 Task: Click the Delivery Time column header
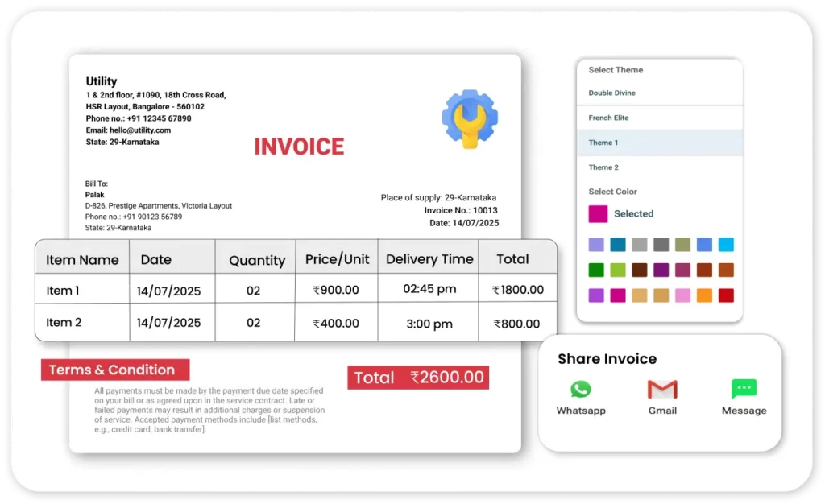pyautogui.click(x=429, y=259)
